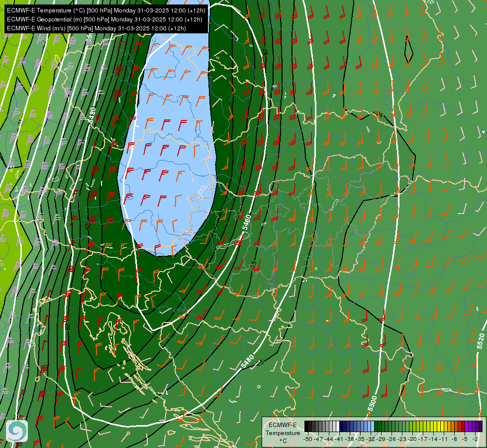Click the 24 isotherm label
Screen dimensions: 487x448
click(x=379, y=114)
